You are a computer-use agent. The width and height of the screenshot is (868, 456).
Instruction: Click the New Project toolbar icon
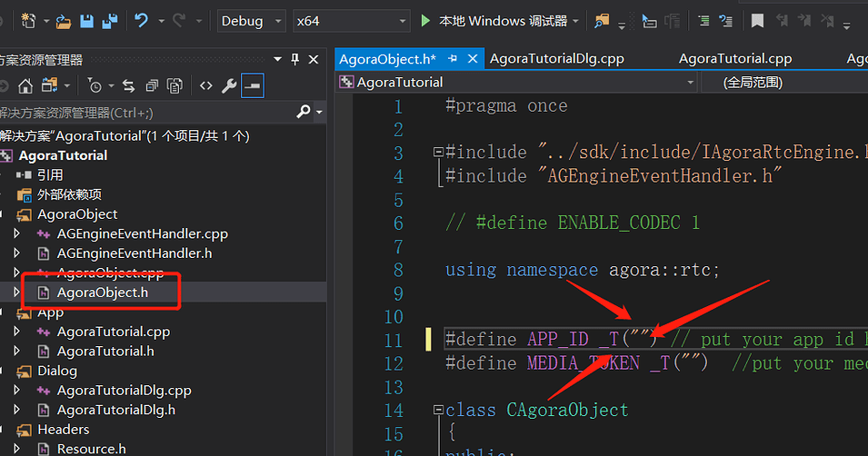tap(28, 21)
